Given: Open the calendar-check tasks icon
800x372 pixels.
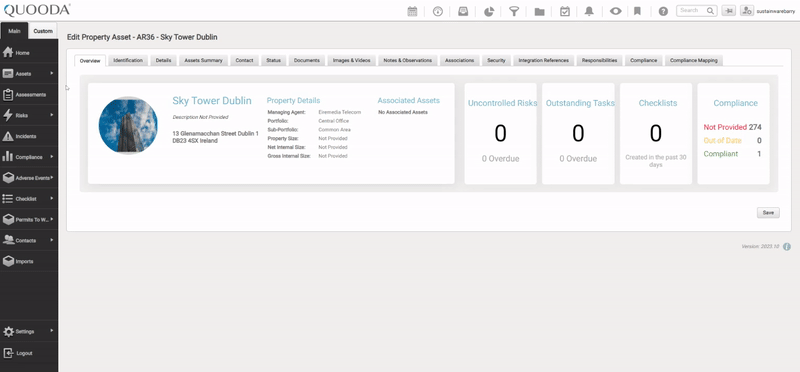Looking at the screenshot, I should tap(565, 11).
